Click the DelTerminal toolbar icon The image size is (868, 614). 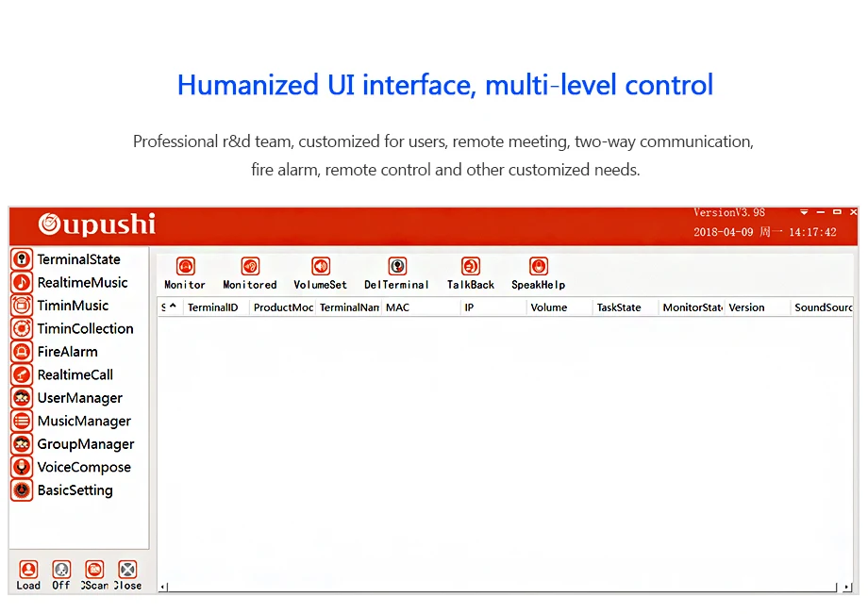(397, 267)
